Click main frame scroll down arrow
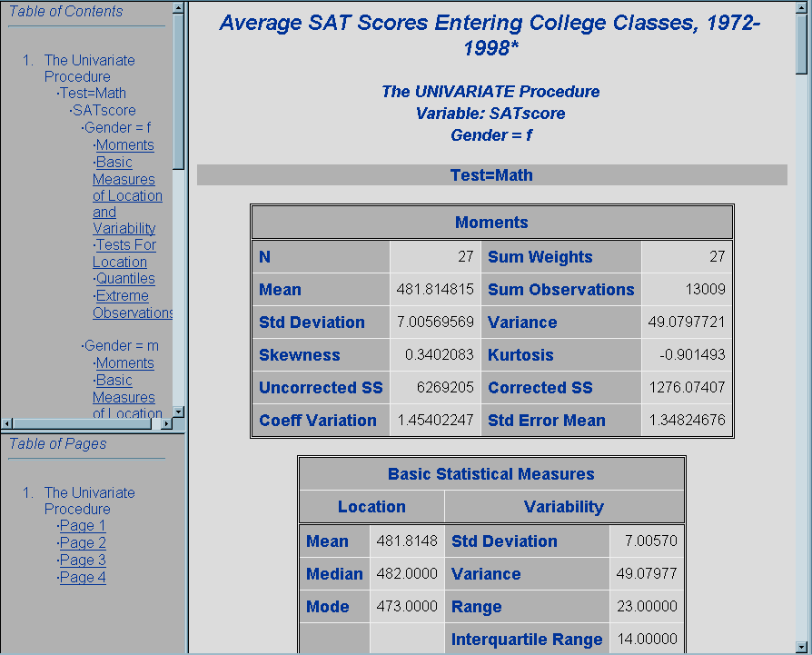 click(x=801, y=647)
